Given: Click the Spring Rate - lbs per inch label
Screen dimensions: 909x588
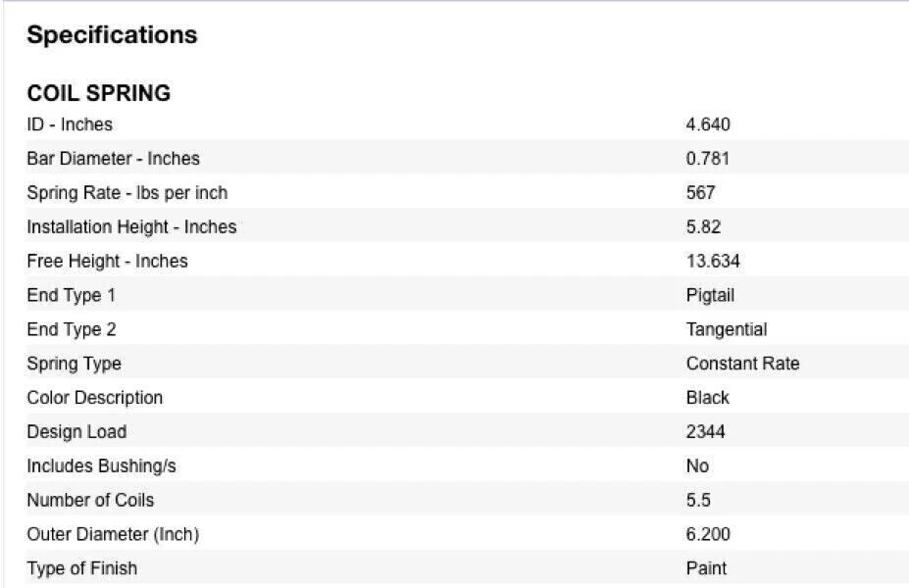Looking at the screenshot, I should click(x=126, y=193).
